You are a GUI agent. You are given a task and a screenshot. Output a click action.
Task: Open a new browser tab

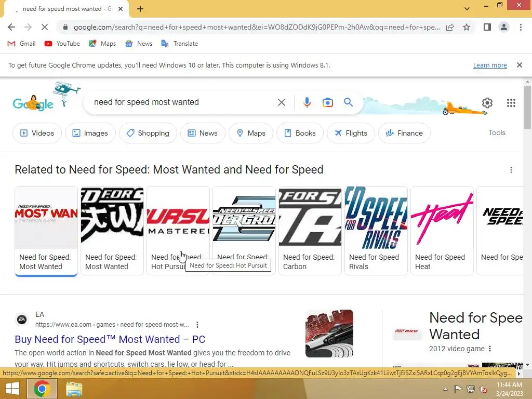click(140, 9)
